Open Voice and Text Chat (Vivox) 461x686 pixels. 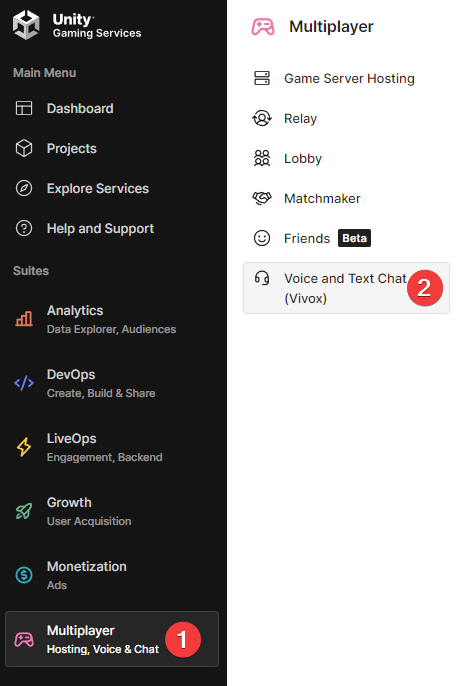coord(346,288)
